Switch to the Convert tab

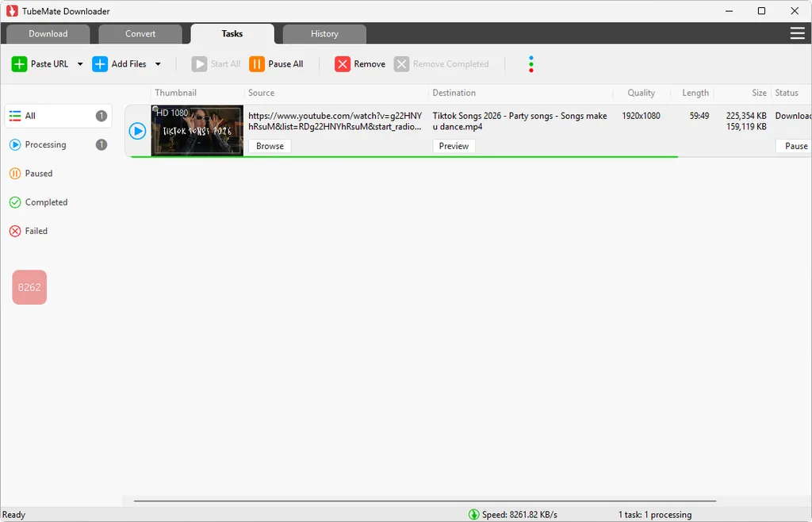(x=140, y=33)
